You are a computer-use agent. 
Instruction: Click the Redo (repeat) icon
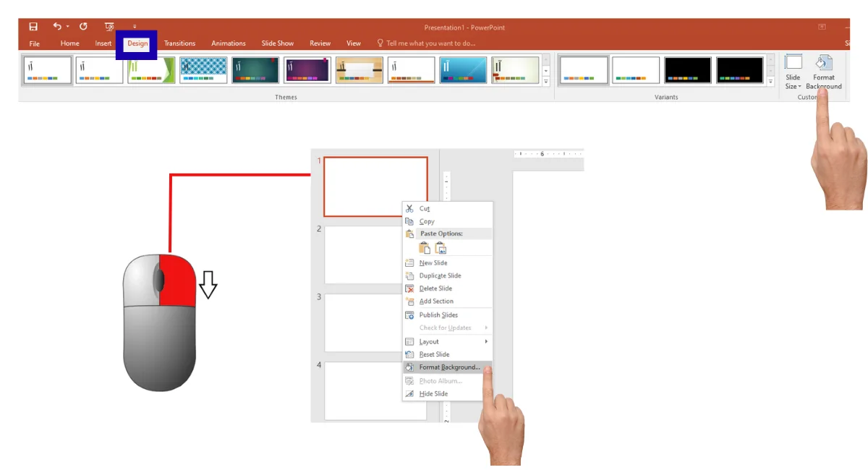pyautogui.click(x=83, y=27)
